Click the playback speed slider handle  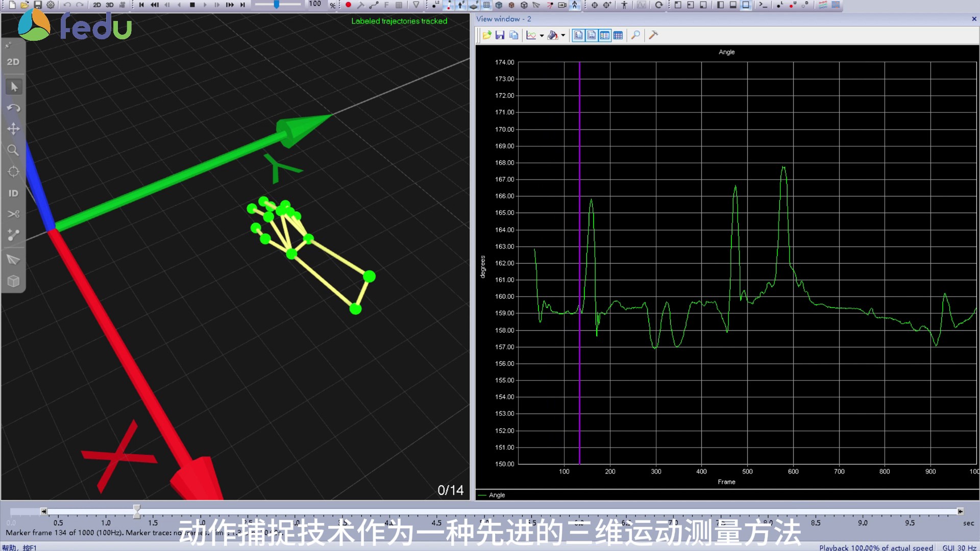[x=276, y=5]
